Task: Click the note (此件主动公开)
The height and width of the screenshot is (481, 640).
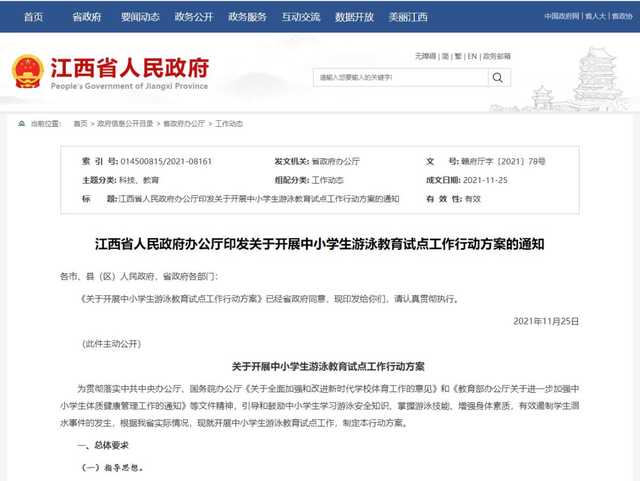Action: (x=111, y=344)
